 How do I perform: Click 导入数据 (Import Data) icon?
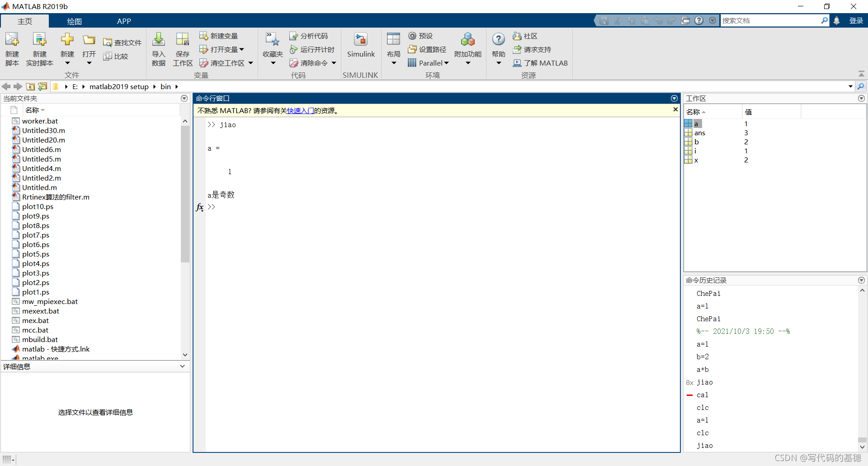[158, 40]
